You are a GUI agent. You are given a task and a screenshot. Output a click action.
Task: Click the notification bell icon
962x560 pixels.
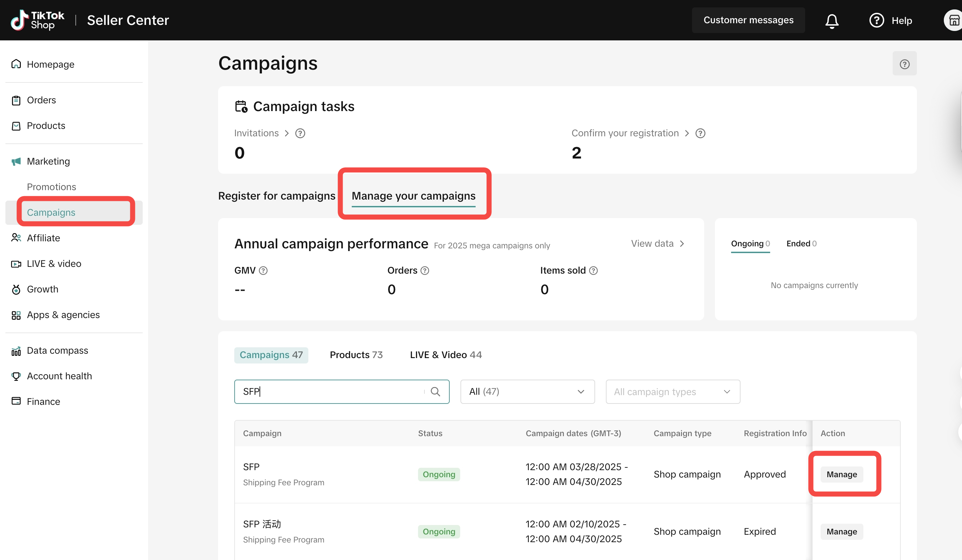(x=831, y=21)
